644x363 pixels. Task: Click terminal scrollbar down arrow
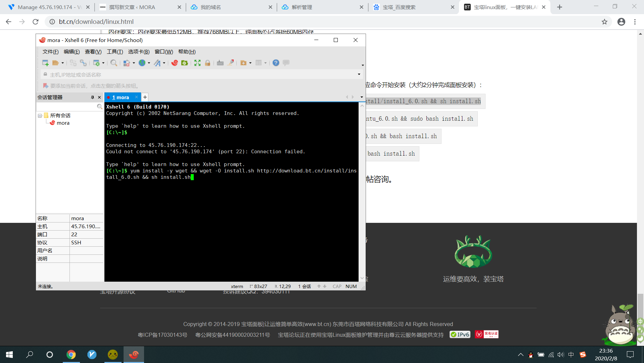(362, 278)
